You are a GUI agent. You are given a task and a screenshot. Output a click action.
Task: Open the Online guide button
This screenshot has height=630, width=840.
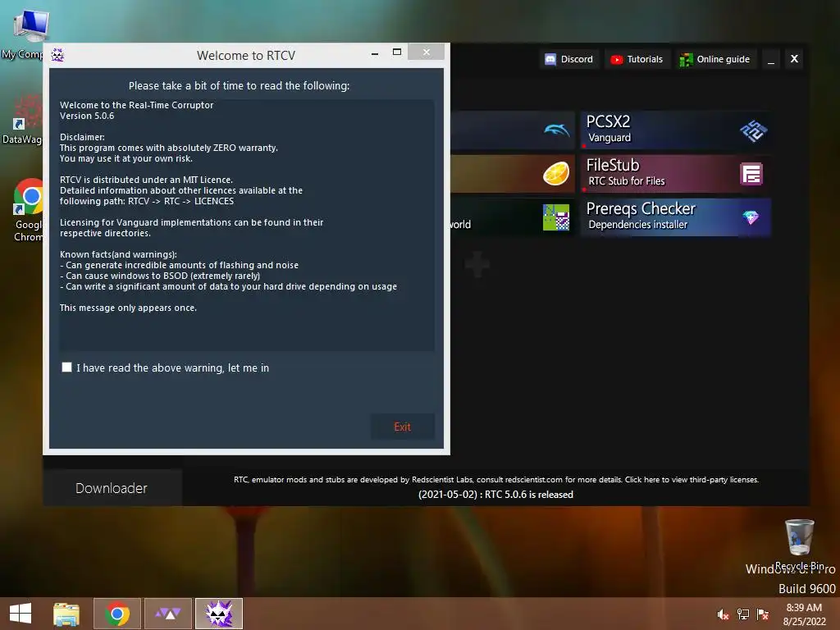coord(715,59)
